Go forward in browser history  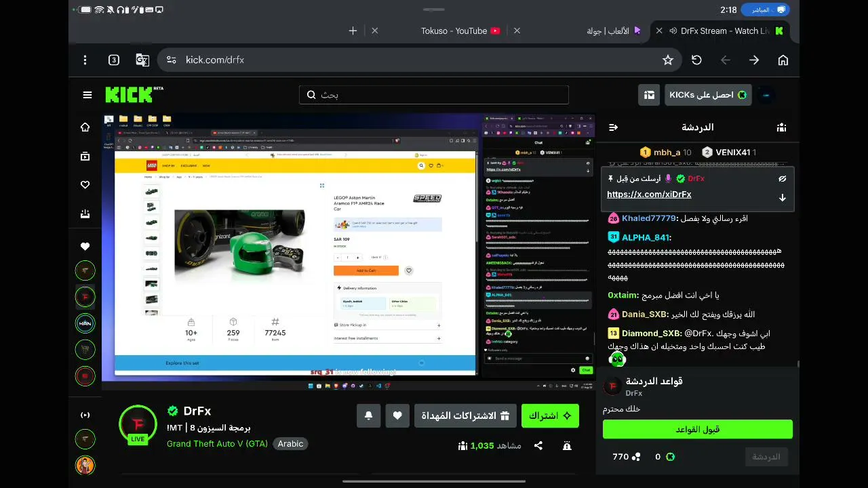click(754, 60)
